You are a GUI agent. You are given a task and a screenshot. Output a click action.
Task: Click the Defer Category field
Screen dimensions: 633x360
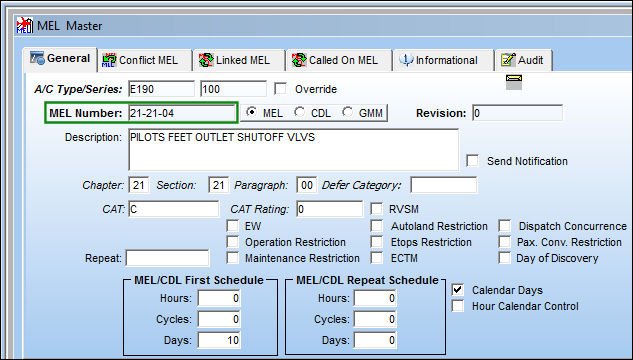(x=444, y=185)
